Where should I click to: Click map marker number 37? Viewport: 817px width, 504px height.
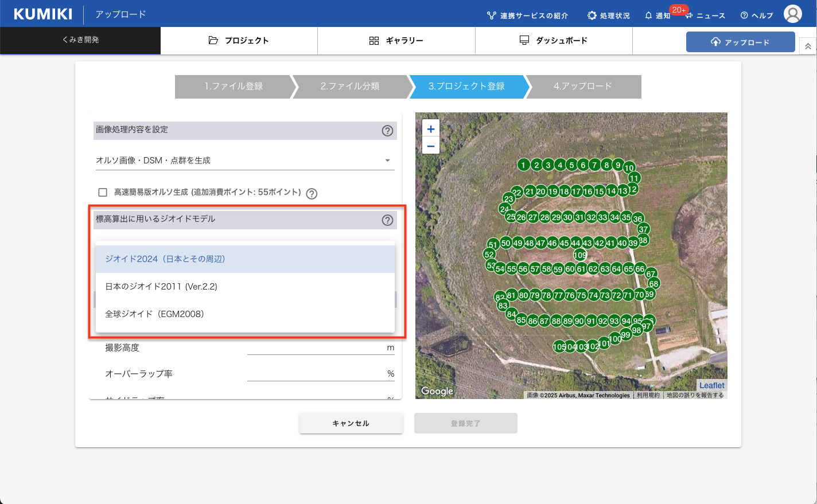[643, 229]
